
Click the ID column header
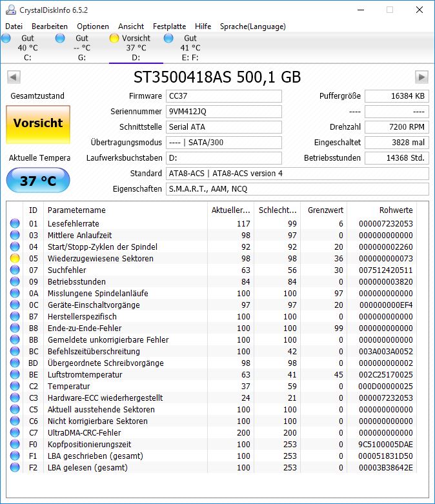coord(33,210)
